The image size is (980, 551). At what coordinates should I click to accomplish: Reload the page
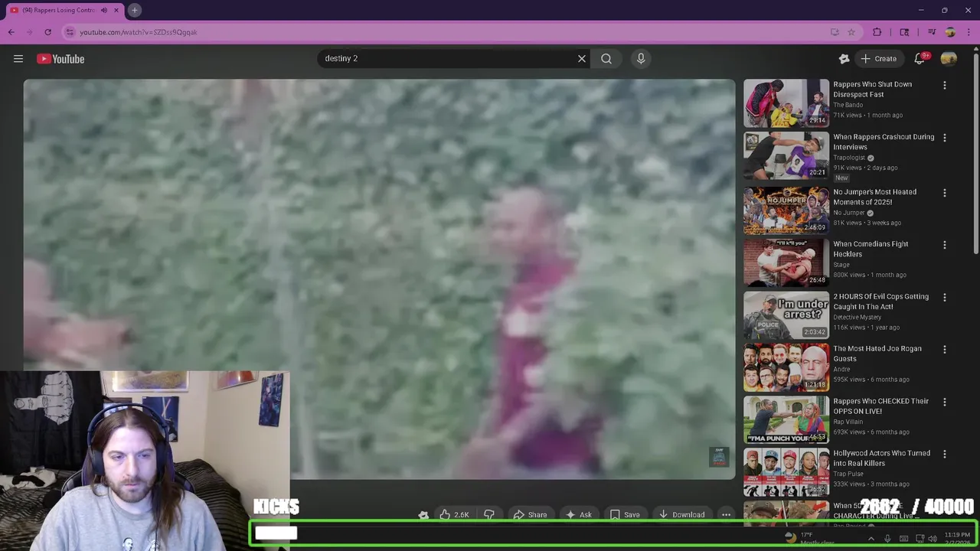coord(47,32)
